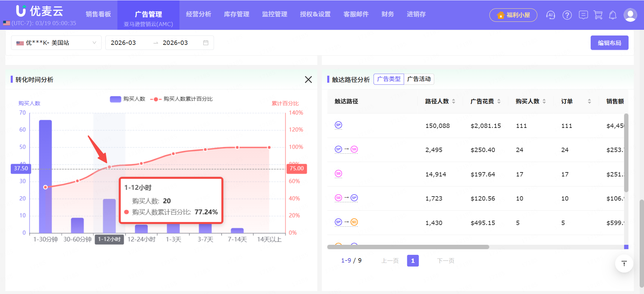The image size is (644, 294).
Task: Open 授权&设置 menu
Action: click(315, 14)
